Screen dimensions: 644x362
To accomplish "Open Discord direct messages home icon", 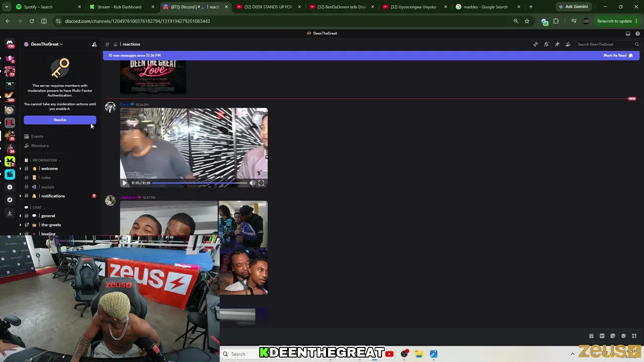I will (10, 44).
